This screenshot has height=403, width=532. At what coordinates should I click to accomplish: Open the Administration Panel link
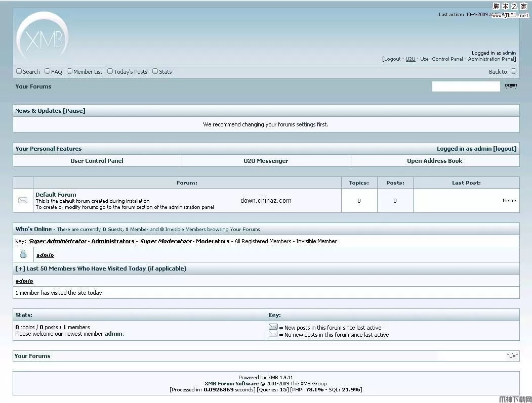pos(491,59)
